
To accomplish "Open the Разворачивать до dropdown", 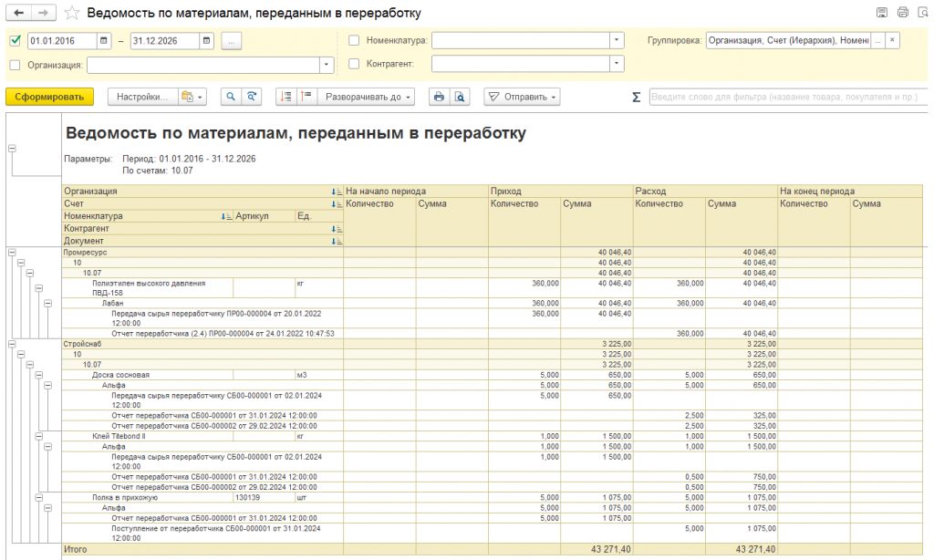I will 367,97.
